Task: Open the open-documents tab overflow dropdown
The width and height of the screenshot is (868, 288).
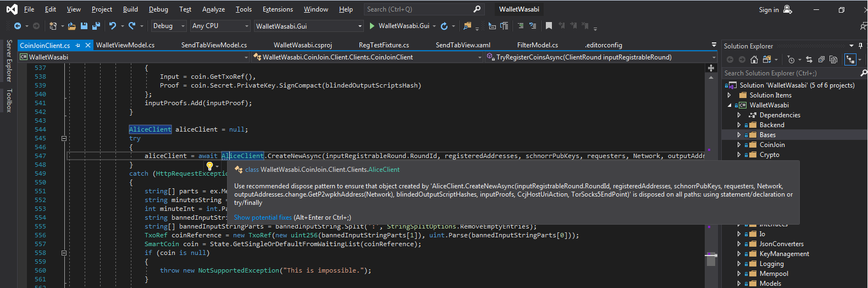Action: (714, 45)
